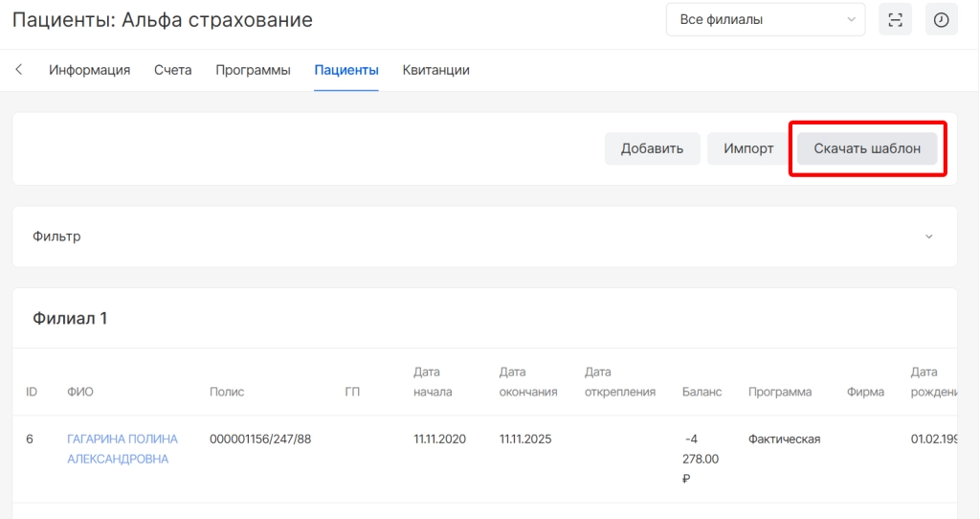Image resolution: width=980 pixels, height=519 pixels.
Task: Click the Программа column header
Action: pyautogui.click(x=780, y=392)
